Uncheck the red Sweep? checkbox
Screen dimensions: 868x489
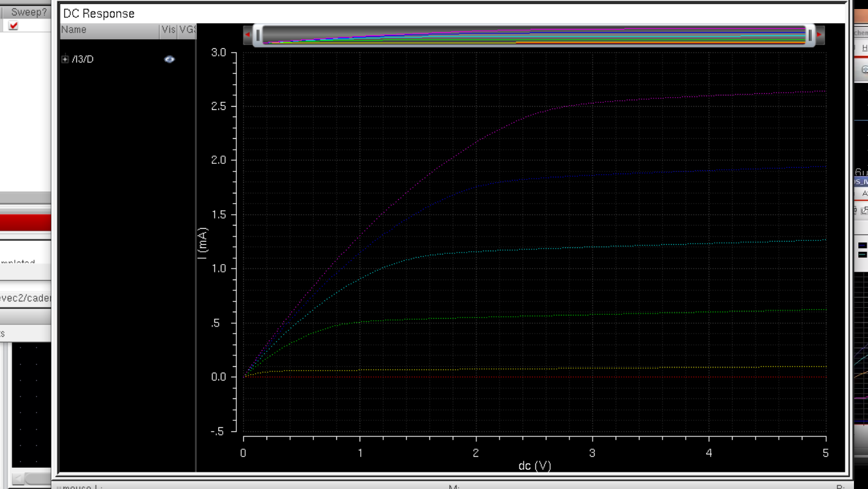13,26
